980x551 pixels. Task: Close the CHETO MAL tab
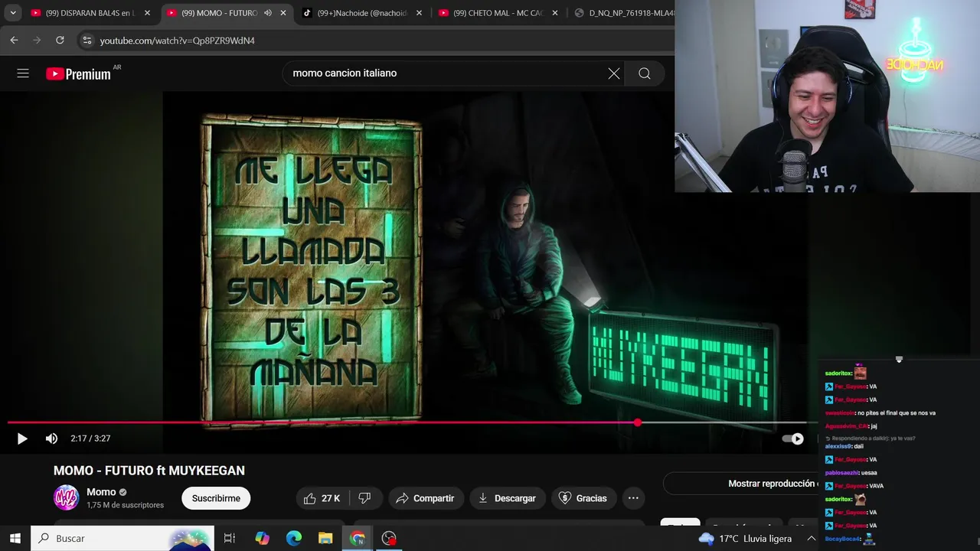[555, 13]
